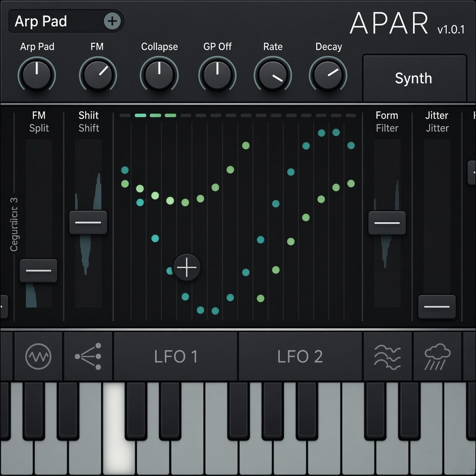This screenshot has width=476, height=476.
Task: Toggle the third green step indicator
Action: click(170, 115)
